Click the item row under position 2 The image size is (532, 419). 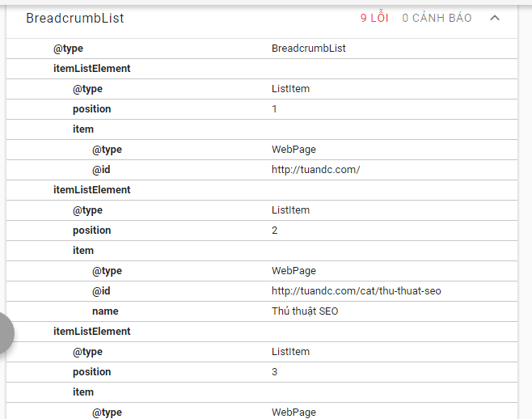tap(83, 251)
